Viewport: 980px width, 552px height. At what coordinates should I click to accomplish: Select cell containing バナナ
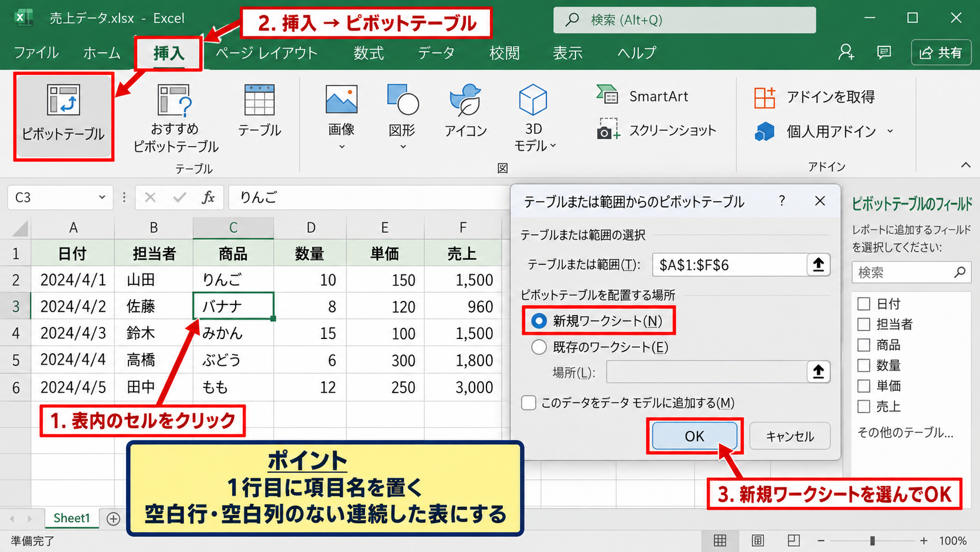tap(233, 306)
